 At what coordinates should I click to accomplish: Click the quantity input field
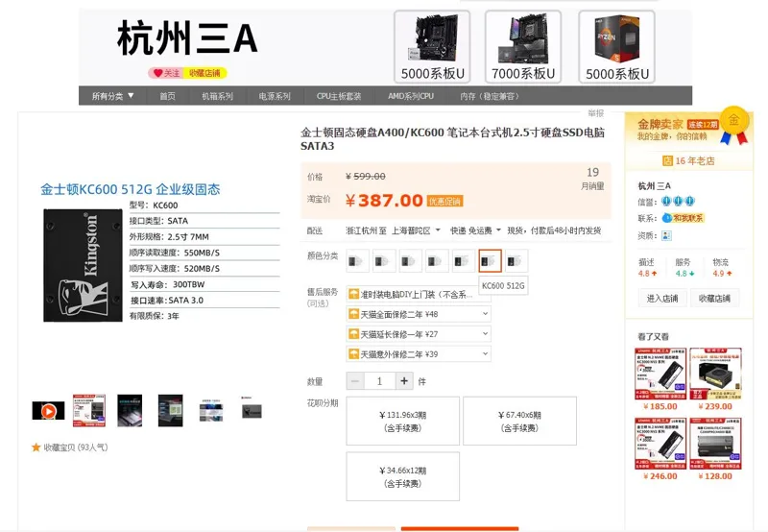[379, 381]
